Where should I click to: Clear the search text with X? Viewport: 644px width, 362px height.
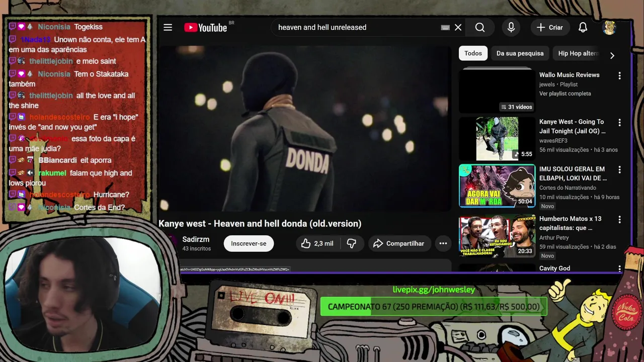point(458,27)
